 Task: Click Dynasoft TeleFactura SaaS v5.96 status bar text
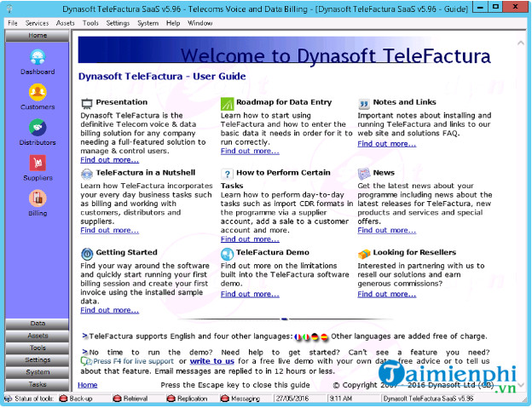click(x=428, y=399)
